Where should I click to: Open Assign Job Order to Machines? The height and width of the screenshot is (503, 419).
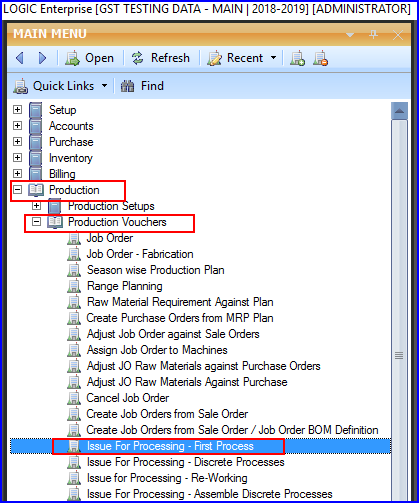(x=157, y=350)
